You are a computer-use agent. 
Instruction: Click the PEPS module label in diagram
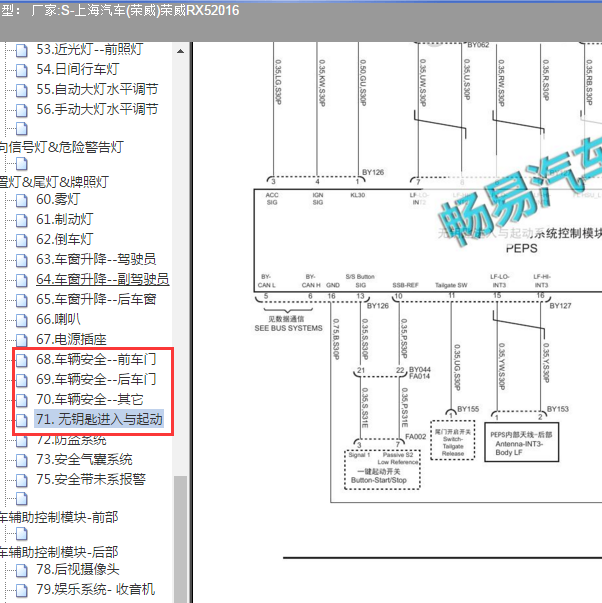(x=521, y=248)
